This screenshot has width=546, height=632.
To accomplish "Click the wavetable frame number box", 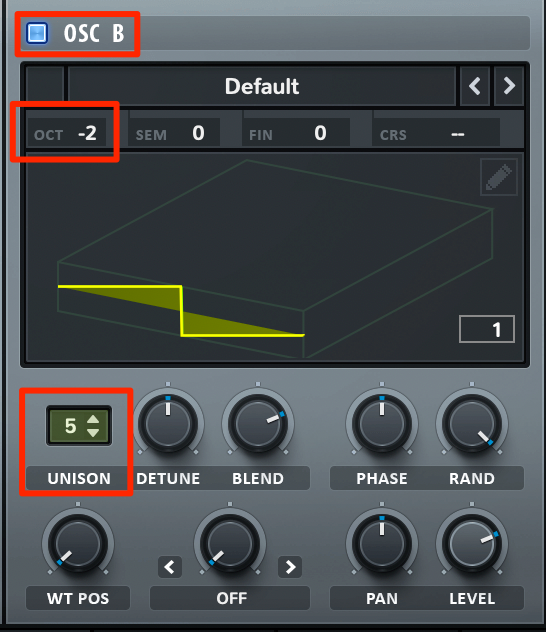I will pos(487,329).
